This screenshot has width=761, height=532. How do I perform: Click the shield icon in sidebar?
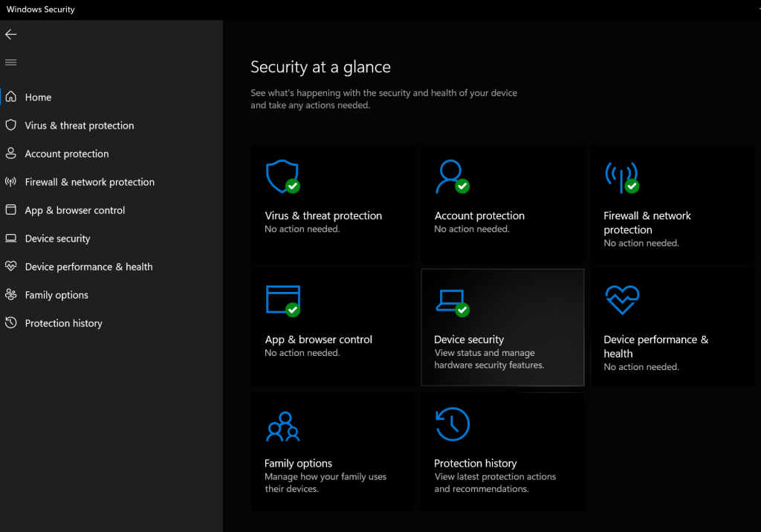[10, 126]
